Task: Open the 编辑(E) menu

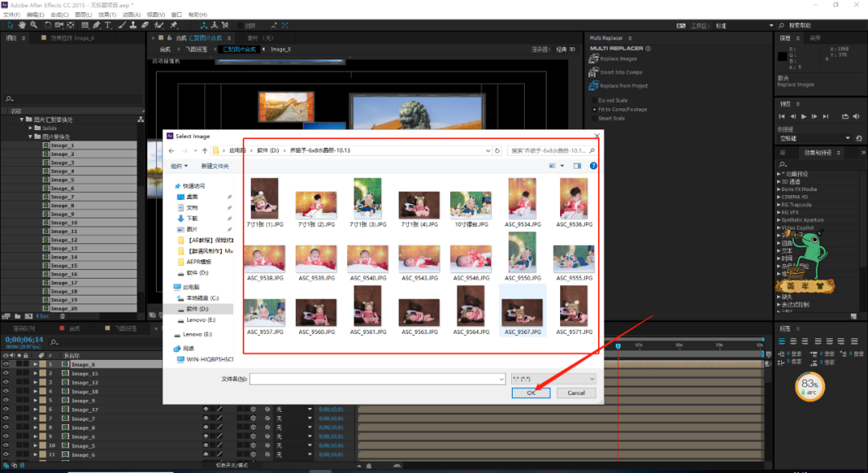Action: pos(35,15)
